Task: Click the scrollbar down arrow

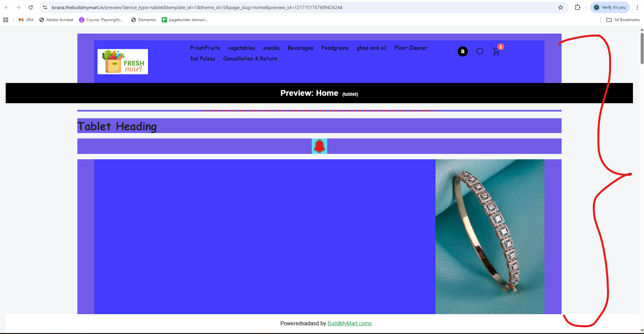Action: pos(642,331)
